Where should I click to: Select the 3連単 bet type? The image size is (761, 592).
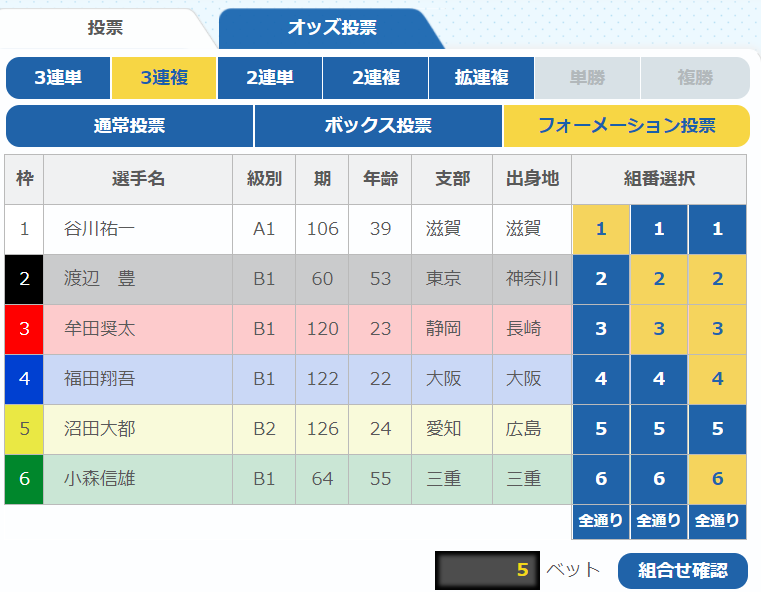(58, 78)
